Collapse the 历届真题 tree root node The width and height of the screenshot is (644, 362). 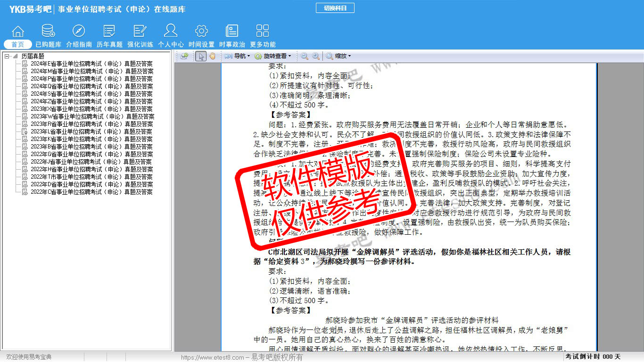click(7, 56)
